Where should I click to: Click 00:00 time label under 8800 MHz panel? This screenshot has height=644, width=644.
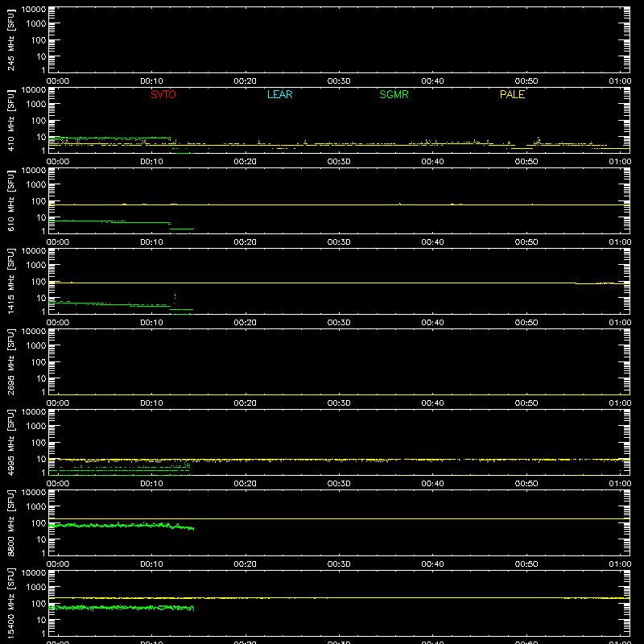tap(58, 564)
